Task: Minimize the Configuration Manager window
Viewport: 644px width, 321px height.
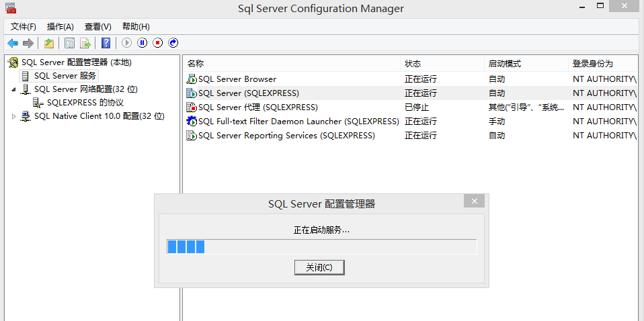Action: click(x=581, y=6)
